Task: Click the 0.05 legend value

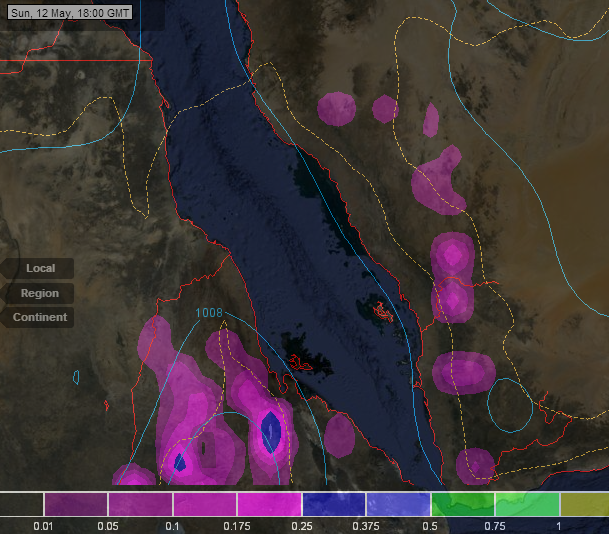Action: pos(108,527)
